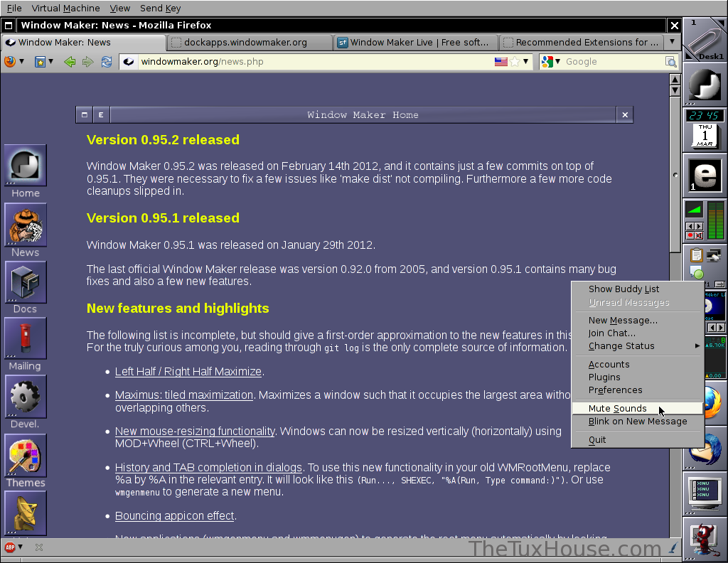Reload the page with the refresh icon
728x563 pixels.
pyautogui.click(x=107, y=62)
